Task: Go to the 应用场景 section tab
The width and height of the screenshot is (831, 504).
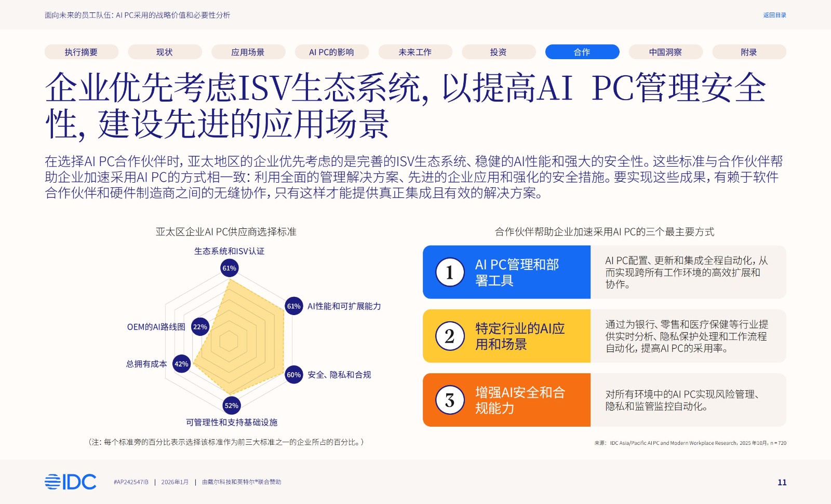Action: [248, 52]
